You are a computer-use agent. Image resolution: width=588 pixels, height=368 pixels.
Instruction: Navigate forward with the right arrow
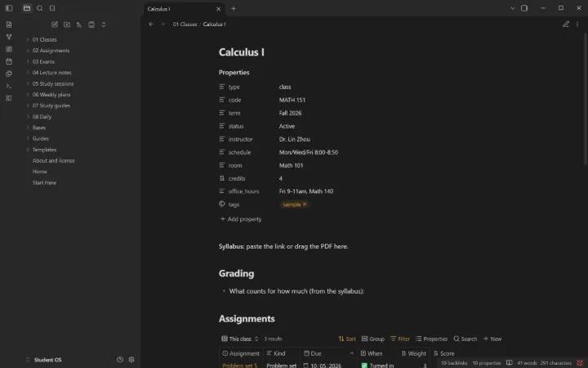tap(163, 24)
